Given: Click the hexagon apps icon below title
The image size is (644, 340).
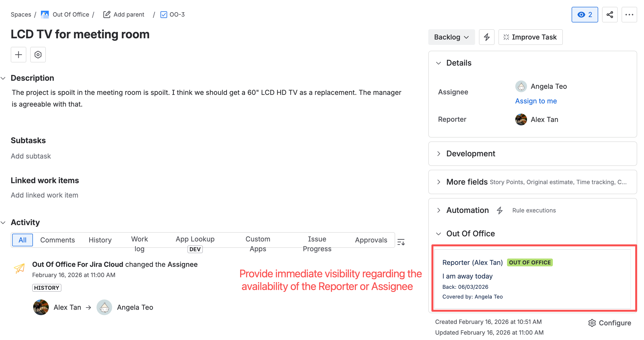Looking at the screenshot, I should coord(38,55).
